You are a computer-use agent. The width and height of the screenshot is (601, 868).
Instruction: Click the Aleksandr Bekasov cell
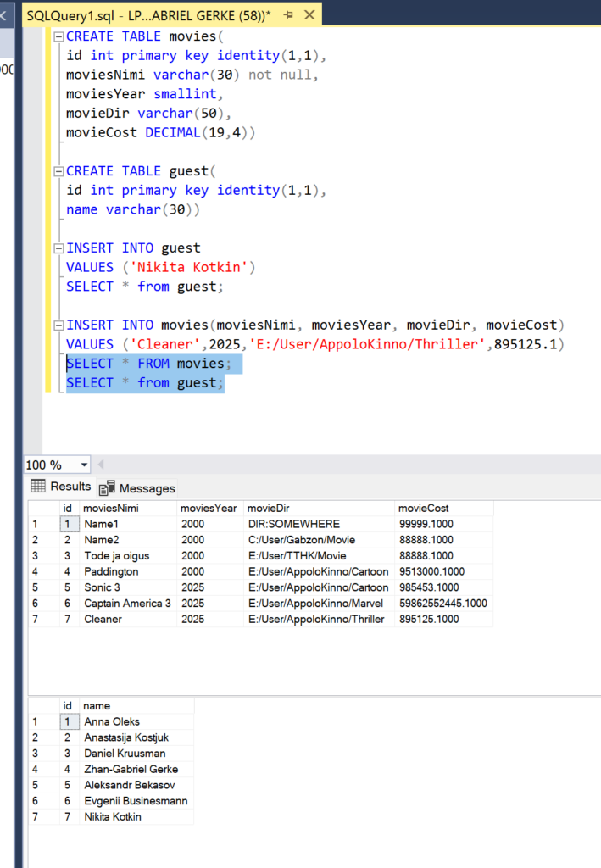[x=136, y=785]
